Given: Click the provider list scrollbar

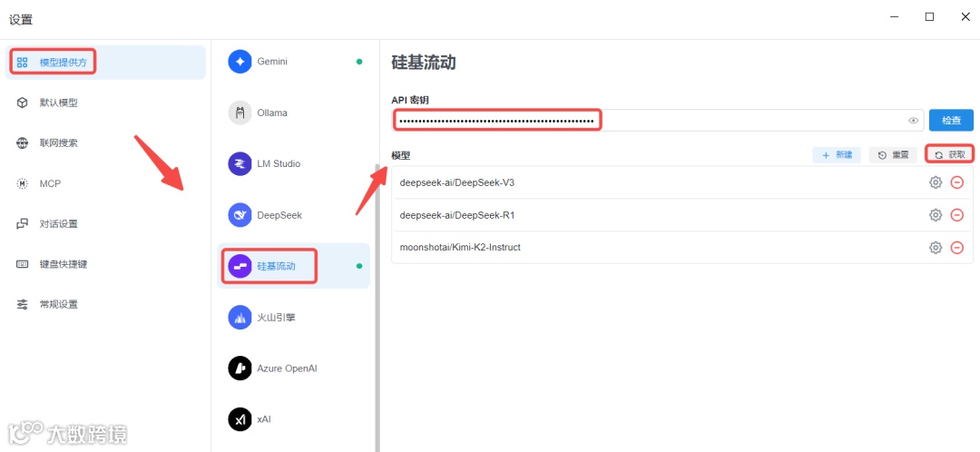Looking at the screenshot, I should [x=377, y=308].
